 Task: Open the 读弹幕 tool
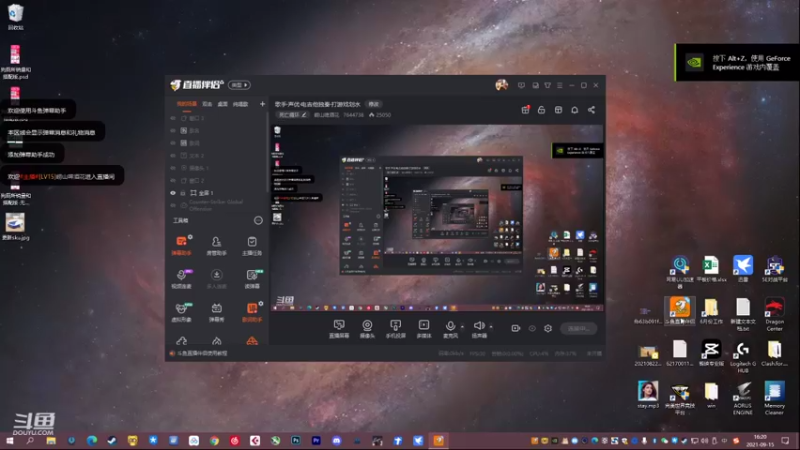click(252, 279)
